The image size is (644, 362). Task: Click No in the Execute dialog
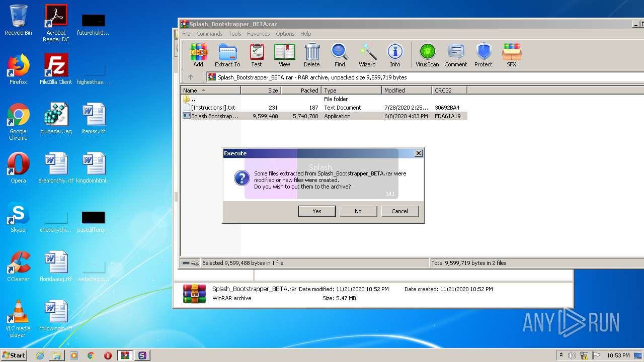(358, 211)
